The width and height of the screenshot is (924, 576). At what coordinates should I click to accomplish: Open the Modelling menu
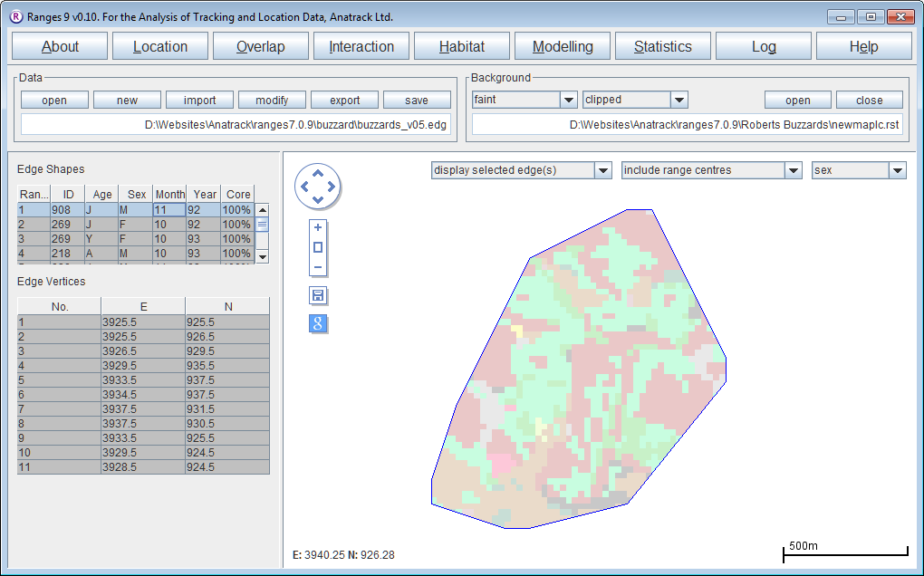563,47
